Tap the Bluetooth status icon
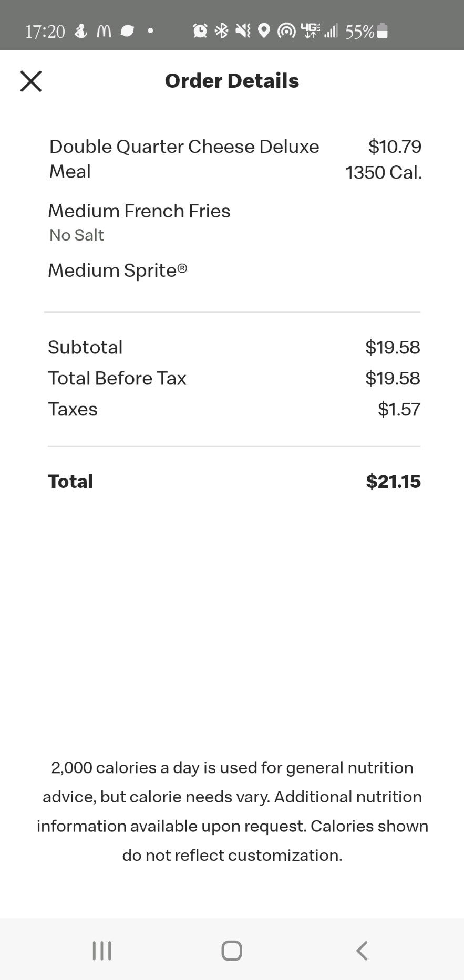The image size is (464, 980). (222, 31)
